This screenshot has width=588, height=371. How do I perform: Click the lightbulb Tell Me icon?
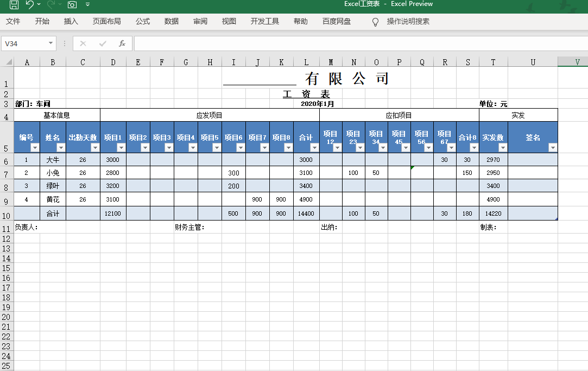click(375, 22)
